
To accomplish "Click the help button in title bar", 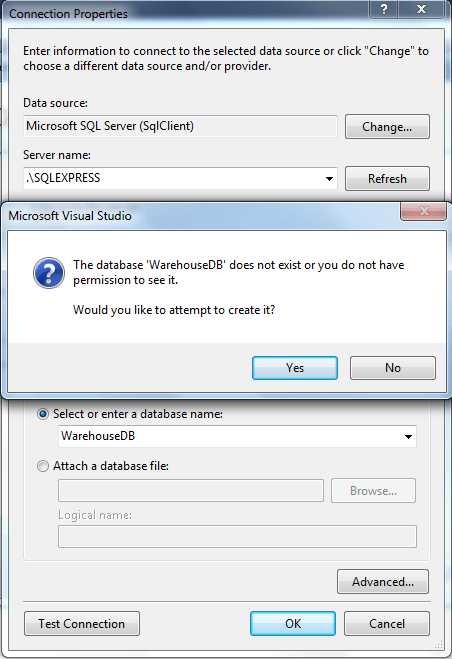I will tap(383, 9).
